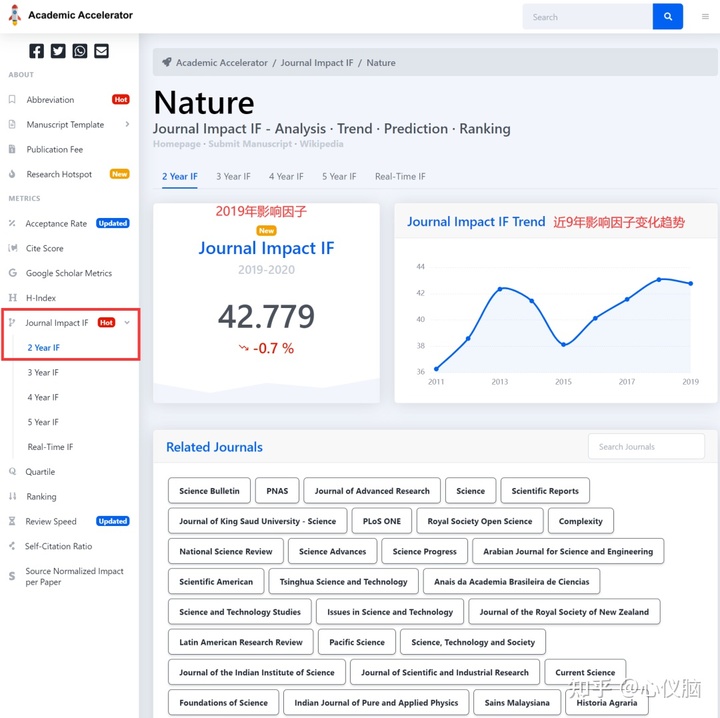Open the Current Science journal button

[585, 672]
